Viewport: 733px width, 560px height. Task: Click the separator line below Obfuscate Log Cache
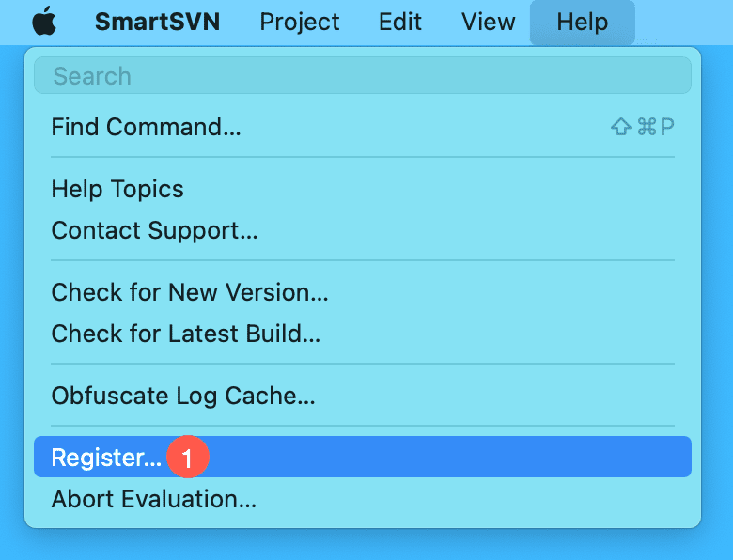tap(362, 426)
